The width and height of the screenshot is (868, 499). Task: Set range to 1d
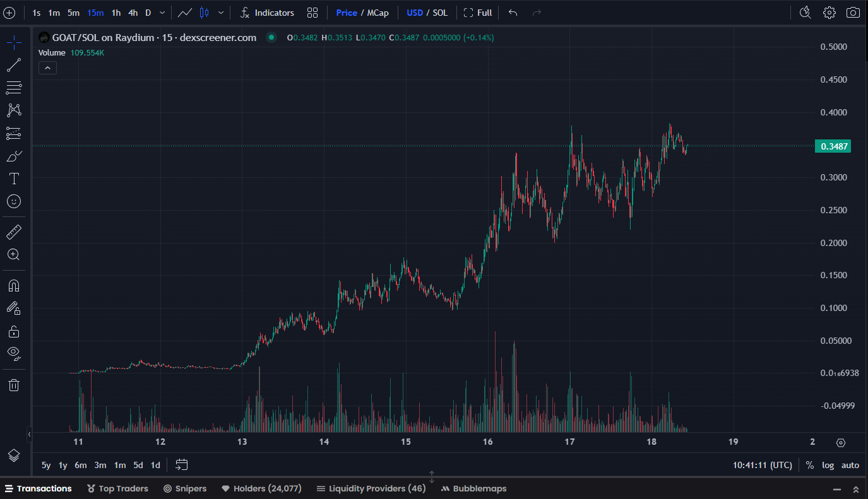(155, 466)
